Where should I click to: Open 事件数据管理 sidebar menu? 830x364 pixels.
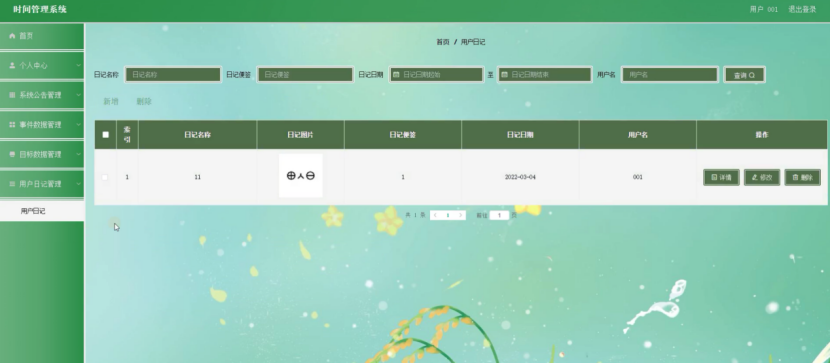pyautogui.click(x=42, y=125)
